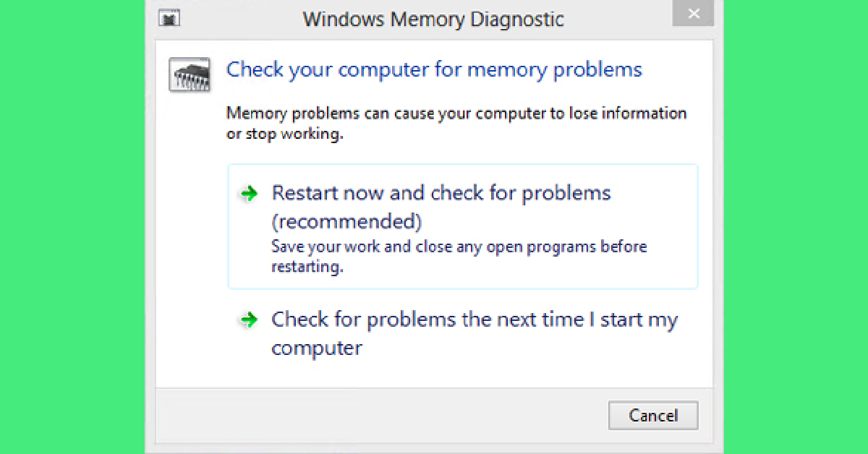868x454 pixels.
Task: Click the Windows Memory Diagnostic title text
Action: point(433,19)
